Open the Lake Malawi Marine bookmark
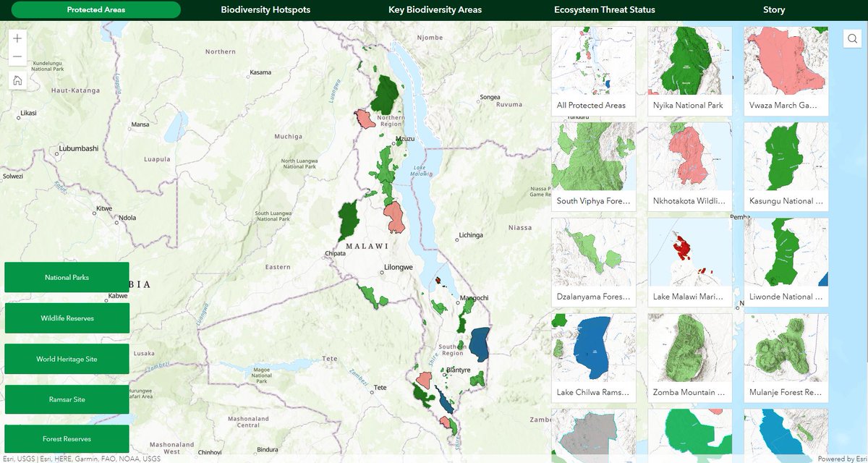Image resolution: width=868 pixels, height=463 pixels. [690, 263]
